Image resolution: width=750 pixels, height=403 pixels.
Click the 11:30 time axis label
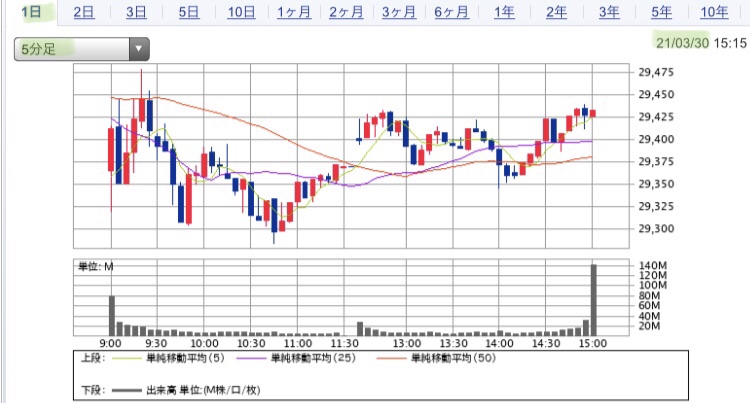[344, 343]
